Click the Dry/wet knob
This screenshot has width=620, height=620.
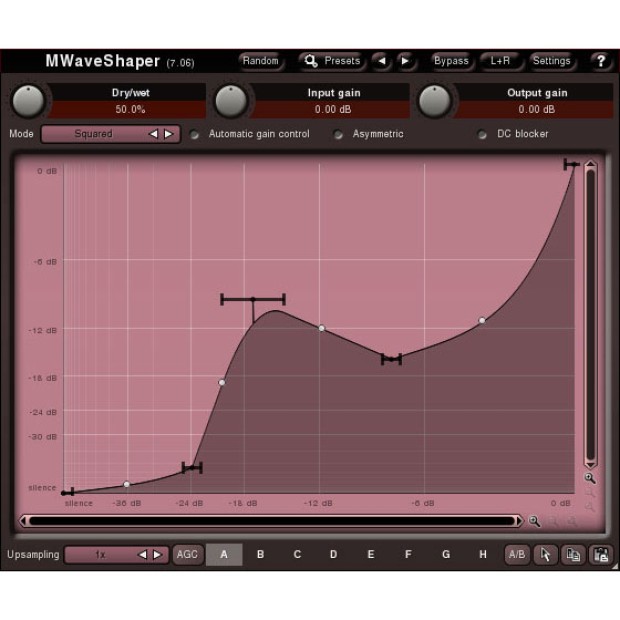click(28, 101)
